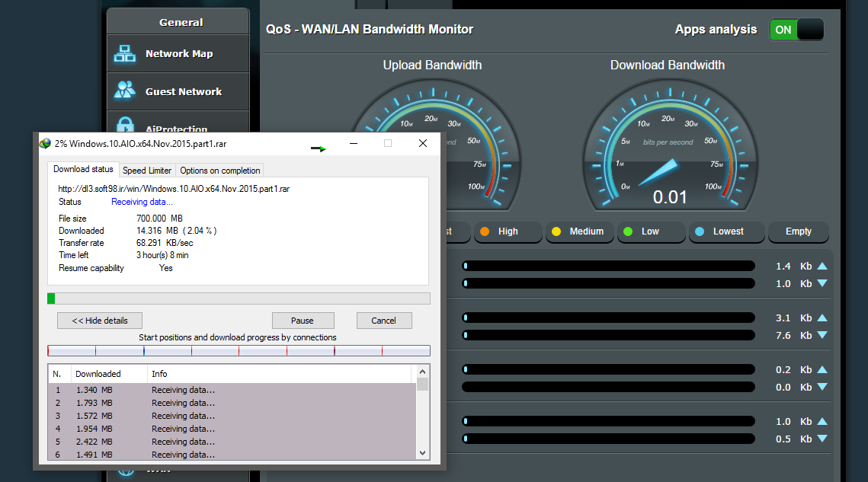Click the 3 hour(s) 8 min time left
Screen dimensions: 868x482
pyautogui.click(x=162, y=255)
